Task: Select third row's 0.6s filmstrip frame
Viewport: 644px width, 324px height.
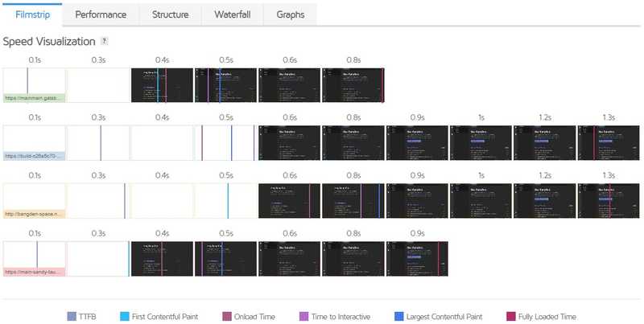Action: (290, 201)
